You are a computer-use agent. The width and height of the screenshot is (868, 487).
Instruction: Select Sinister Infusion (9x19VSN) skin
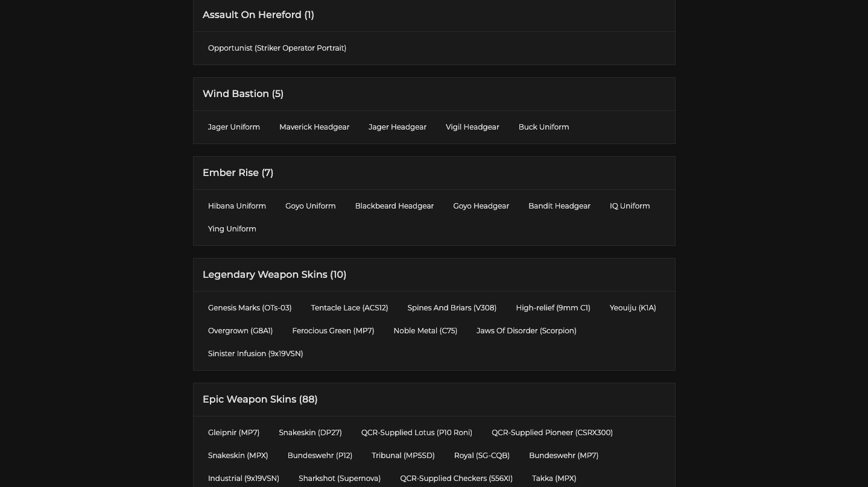(255, 354)
